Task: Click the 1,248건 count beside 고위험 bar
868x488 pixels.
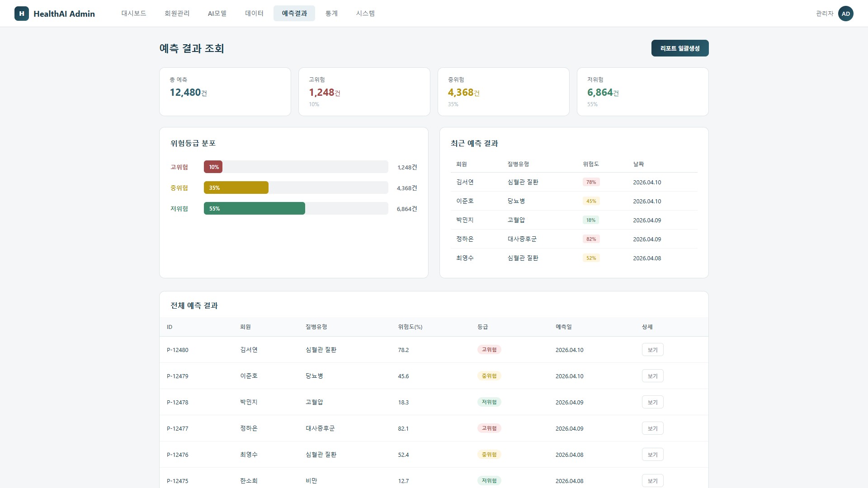Action: pos(407,167)
